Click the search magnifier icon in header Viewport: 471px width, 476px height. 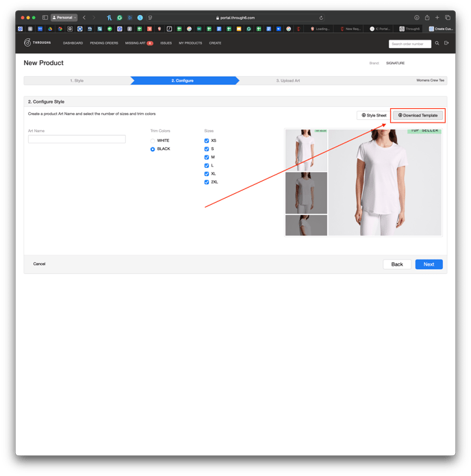(437, 43)
